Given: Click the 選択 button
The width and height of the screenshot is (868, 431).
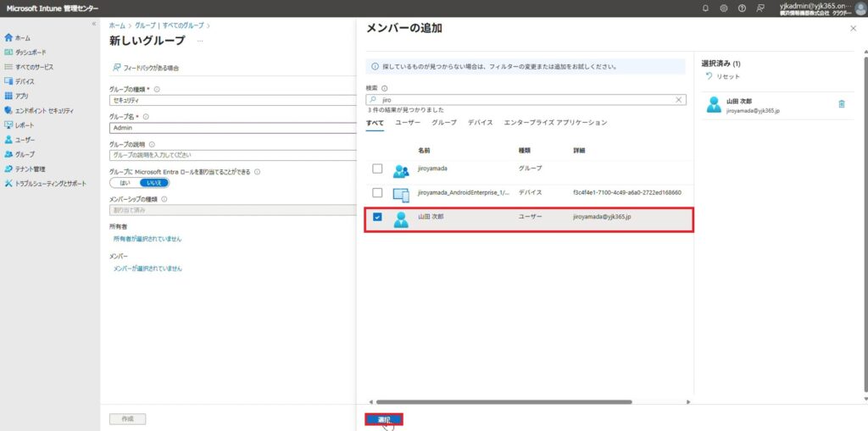Looking at the screenshot, I should pos(384,419).
